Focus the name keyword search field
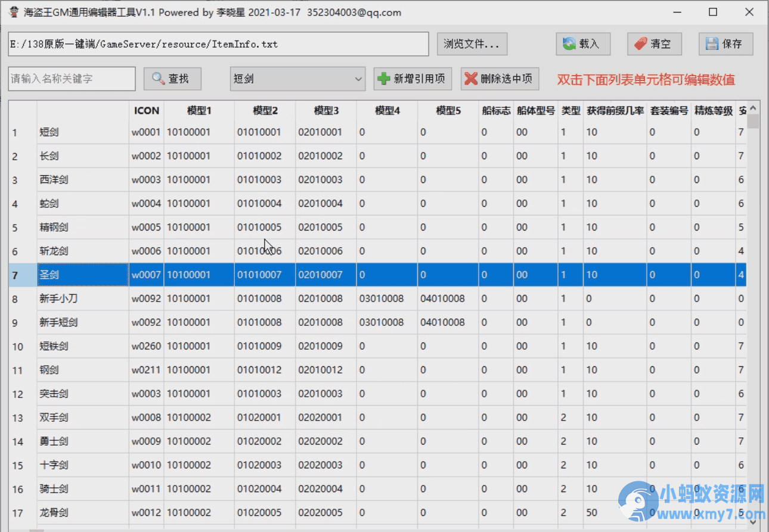Viewport: 769px width, 532px height. 72,79
